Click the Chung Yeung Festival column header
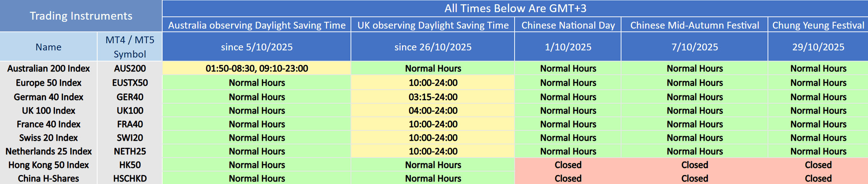This screenshot has width=868, height=184. (818, 25)
